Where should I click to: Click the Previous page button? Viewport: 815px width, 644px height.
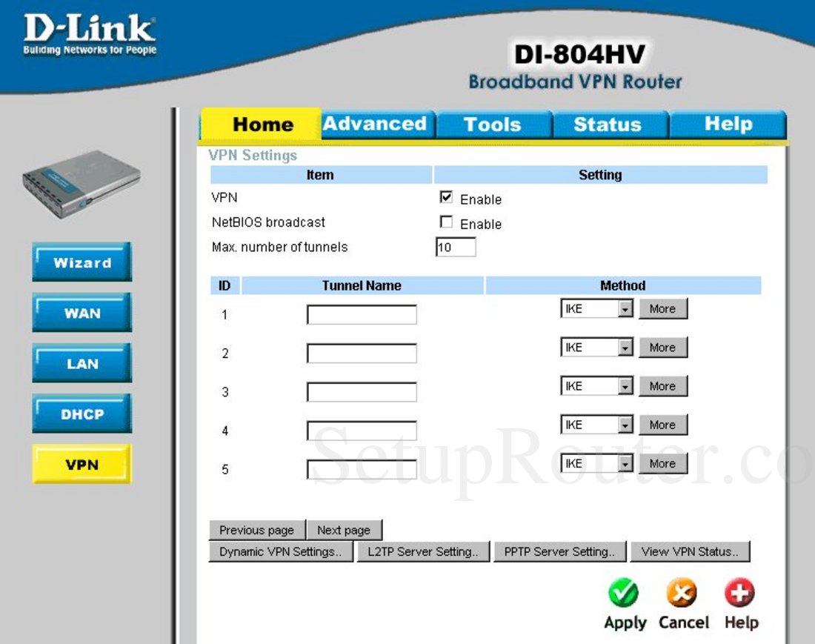257,530
